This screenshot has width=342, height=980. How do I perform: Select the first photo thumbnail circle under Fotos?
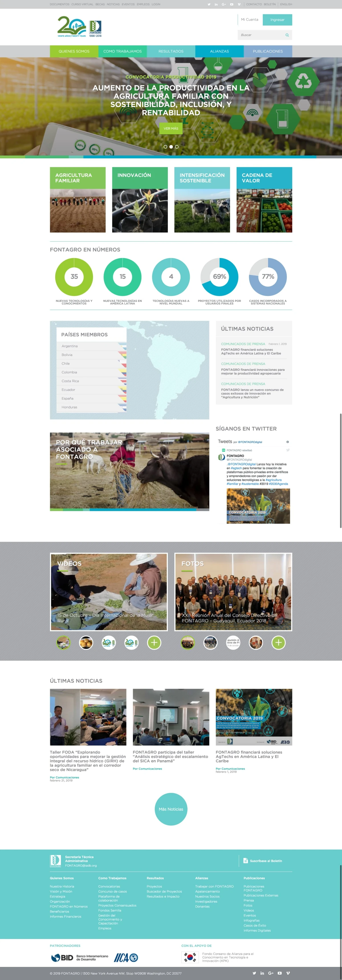pyautogui.click(x=188, y=643)
